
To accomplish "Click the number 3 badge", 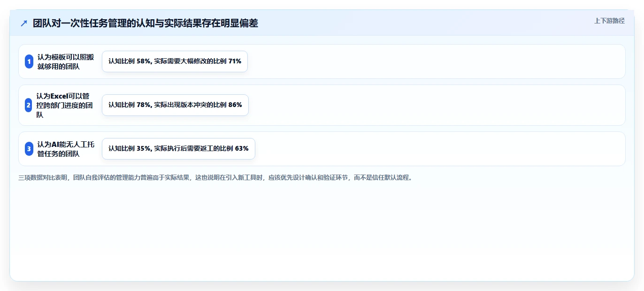I will pyautogui.click(x=29, y=149).
